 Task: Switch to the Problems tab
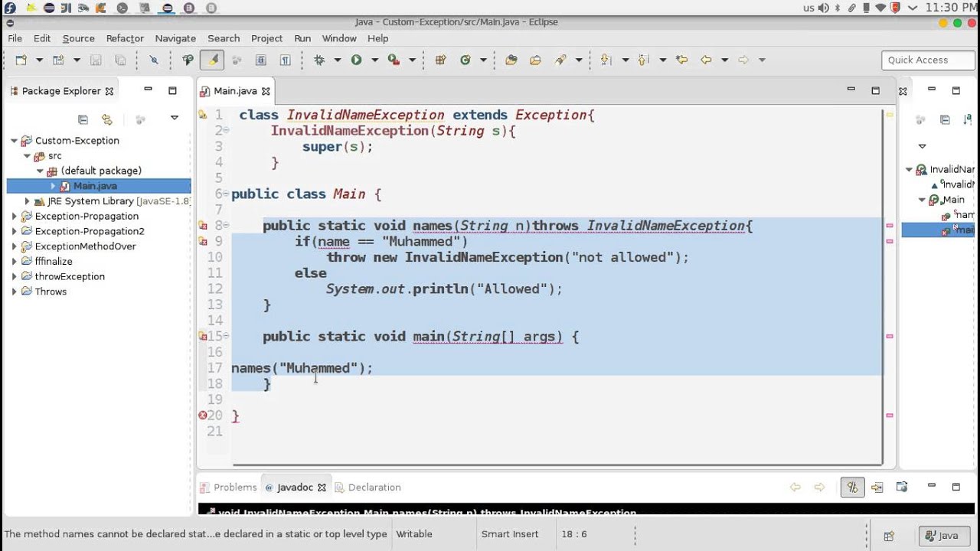point(228,487)
